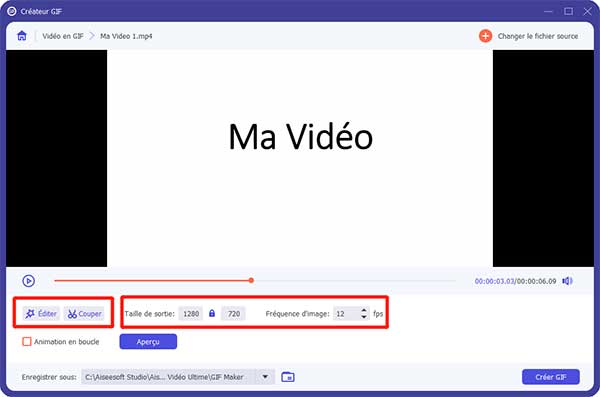Click the playback progress slider handle
This screenshot has height=397, width=600.
tap(251, 280)
